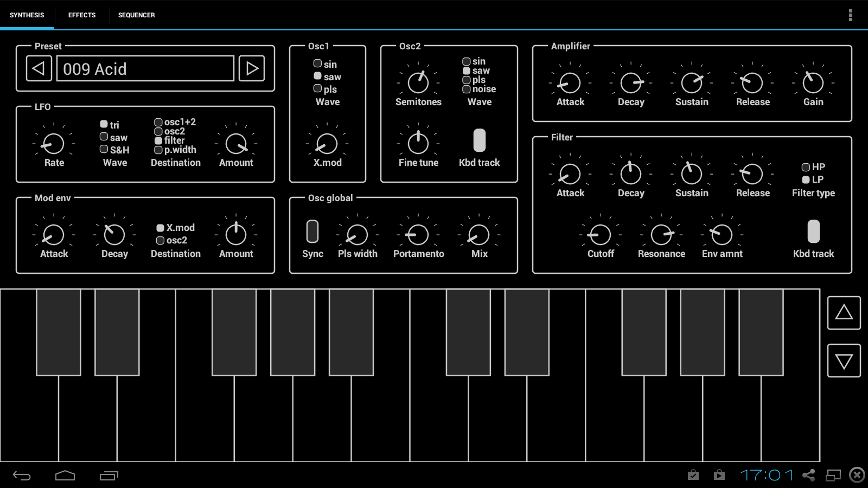The width and height of the screenshot is (868, 488).
Task: Click the Mod env Amount knob
Action: coord(237,235)
